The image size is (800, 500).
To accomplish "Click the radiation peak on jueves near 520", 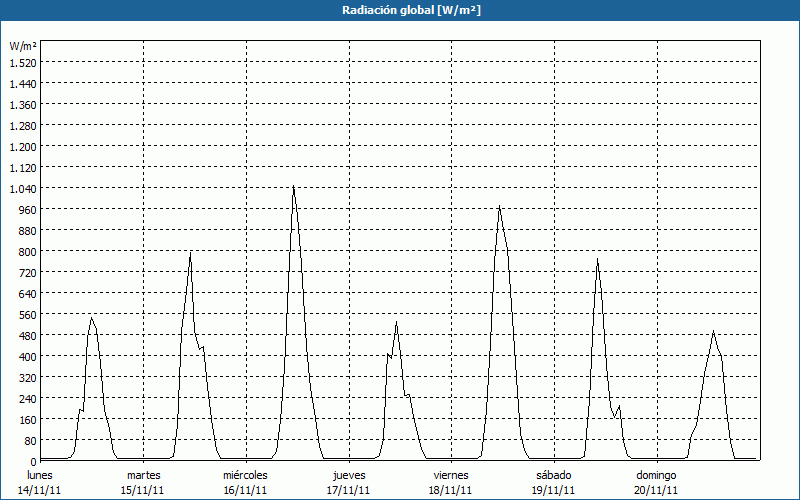I will [x=396, y=322].
